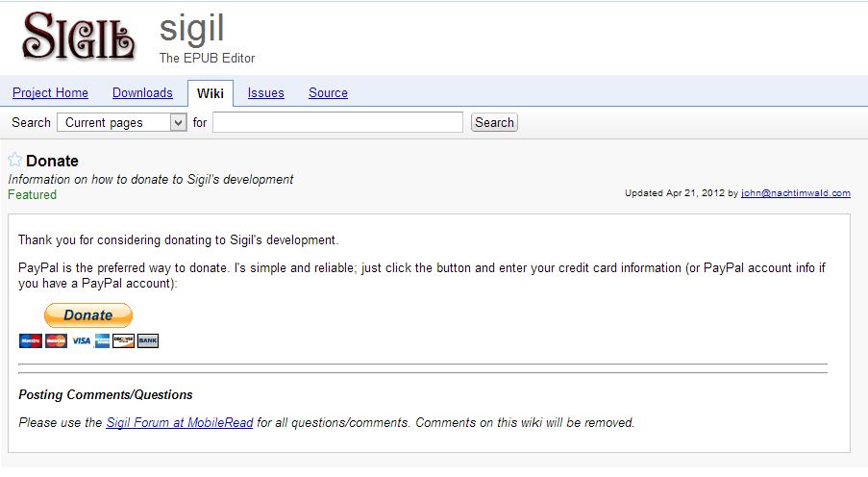Click the Search button
Viewport: 868px width, 477px height.
point(494,122)
